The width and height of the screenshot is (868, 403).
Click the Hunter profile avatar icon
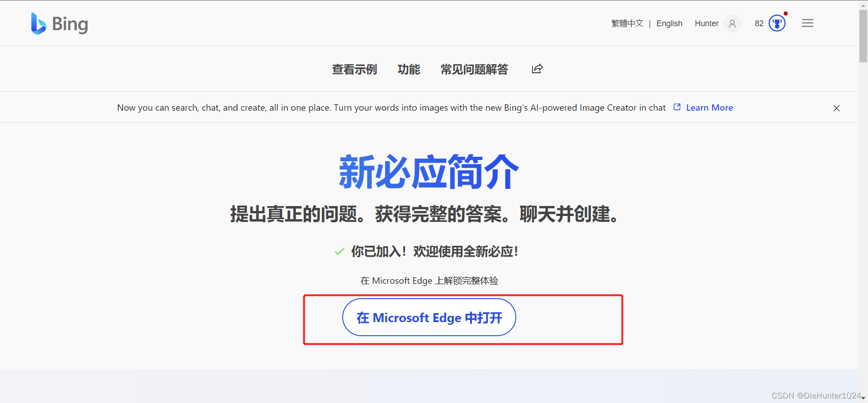[732, 23]
